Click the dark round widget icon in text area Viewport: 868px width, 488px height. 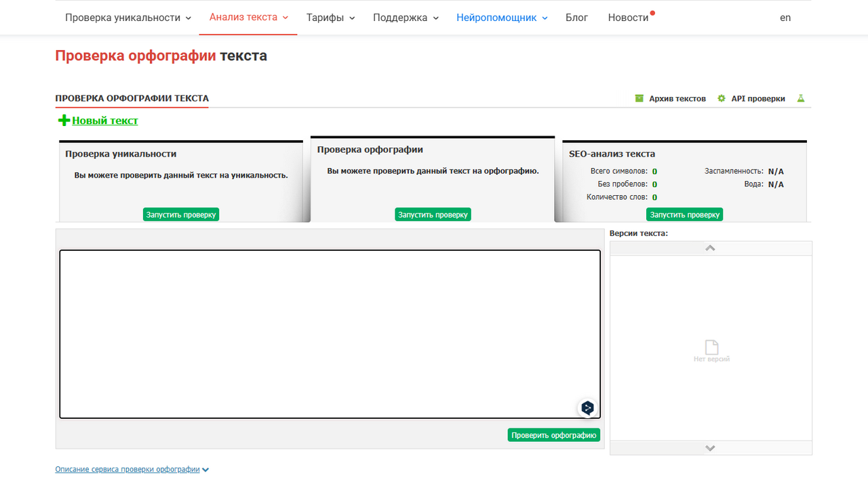point(587,408)
